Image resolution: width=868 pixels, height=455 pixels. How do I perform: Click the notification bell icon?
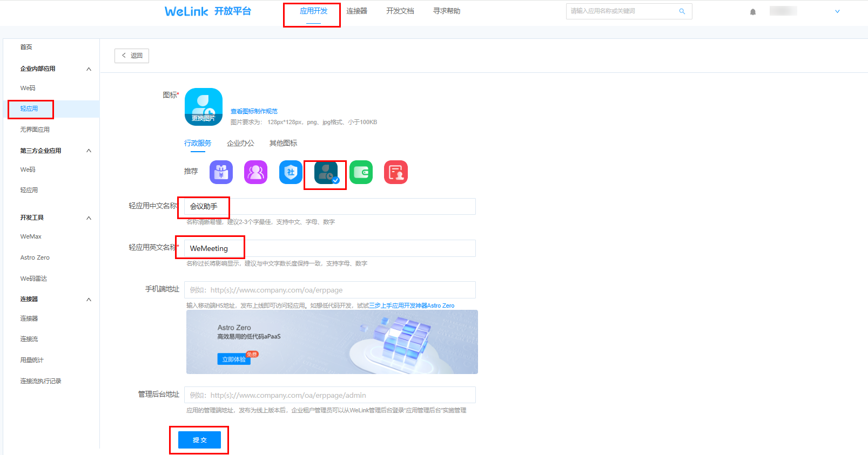tap(752, 12)
